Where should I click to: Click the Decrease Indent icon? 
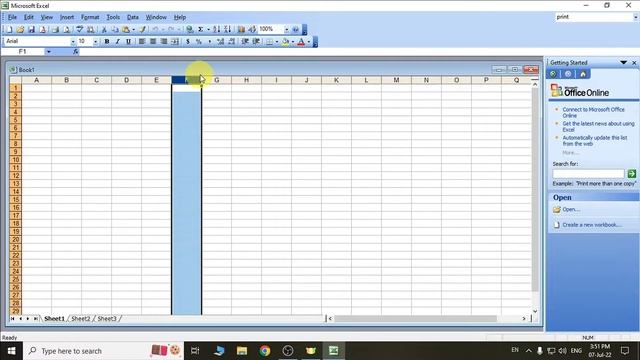pos(245,41)
